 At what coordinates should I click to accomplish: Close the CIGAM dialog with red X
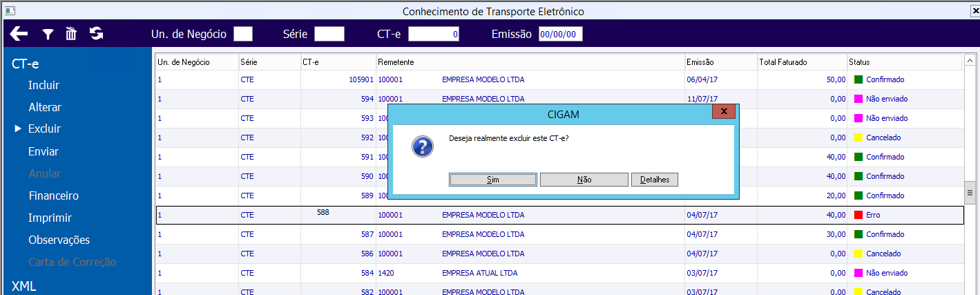[x=723, y=112]
